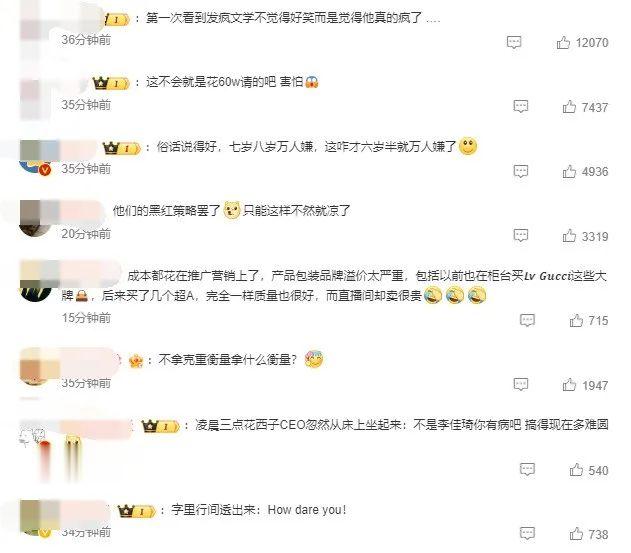Reply to the 黑红策略 comment
The width and height of the screenshot is (631, 553).
tap(521, 236)
